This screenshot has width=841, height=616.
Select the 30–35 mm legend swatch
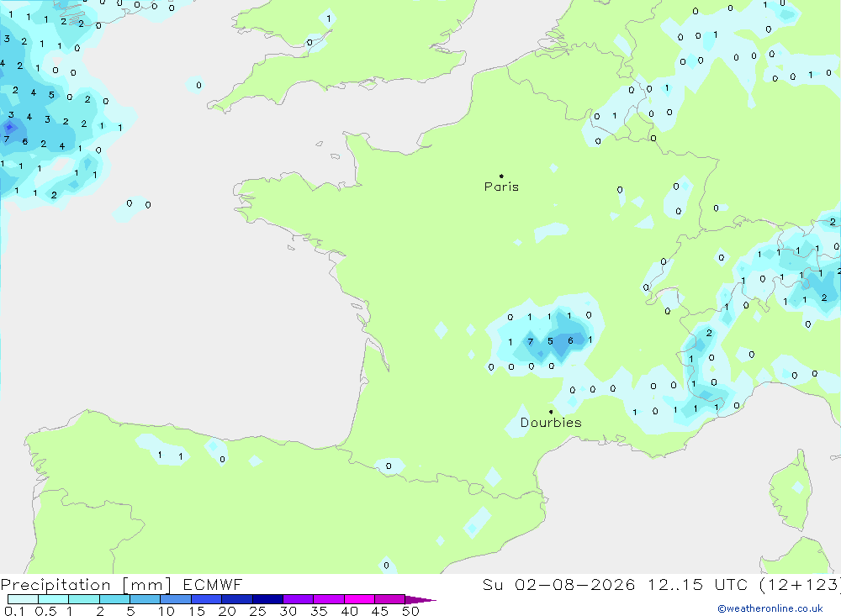(x=299, y=599)
